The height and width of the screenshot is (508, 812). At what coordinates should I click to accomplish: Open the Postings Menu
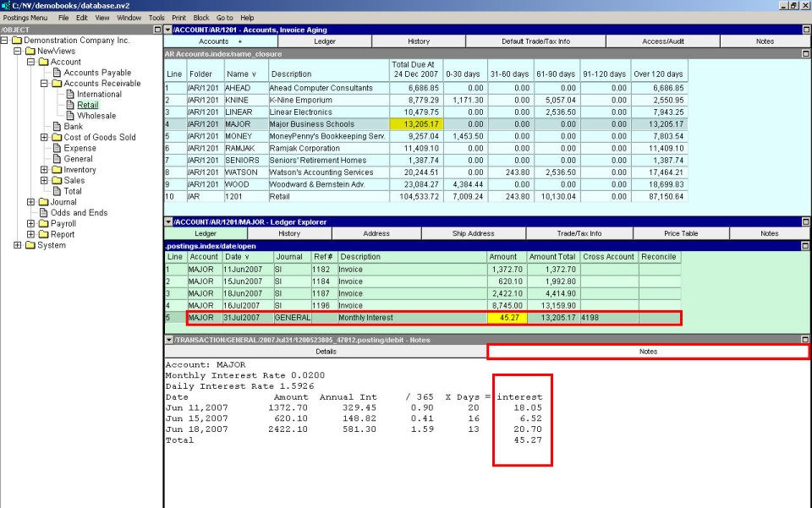click(x=25, y=17)
